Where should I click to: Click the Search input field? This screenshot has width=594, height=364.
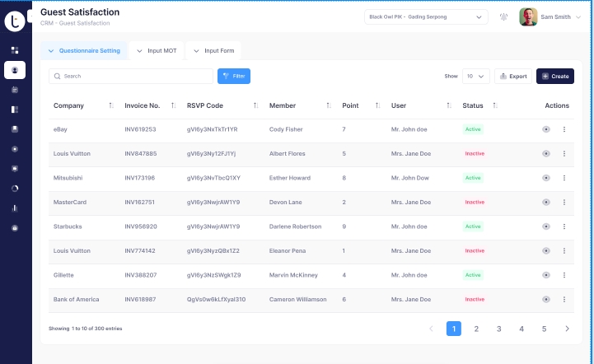[x=131, y=76]
